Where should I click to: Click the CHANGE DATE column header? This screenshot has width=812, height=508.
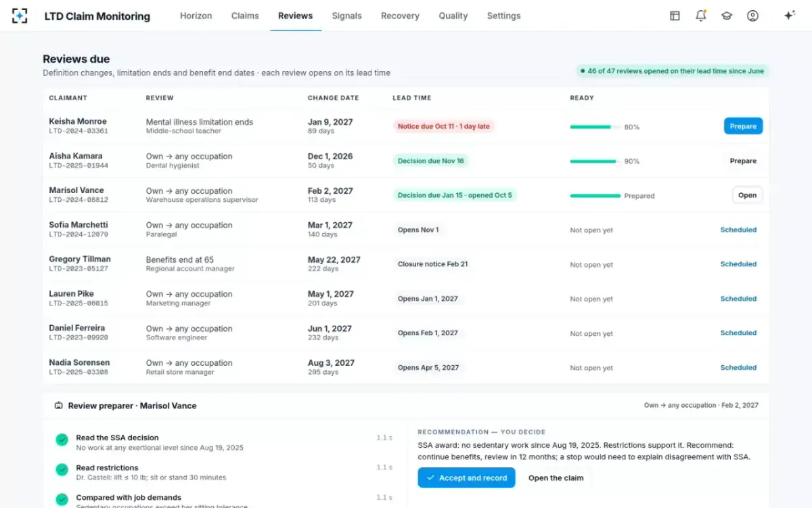(x=333, y=98)
